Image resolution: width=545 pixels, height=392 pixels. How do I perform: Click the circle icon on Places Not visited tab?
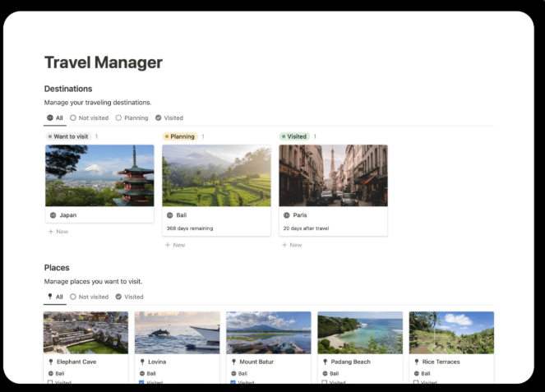(x=73, y=297)
